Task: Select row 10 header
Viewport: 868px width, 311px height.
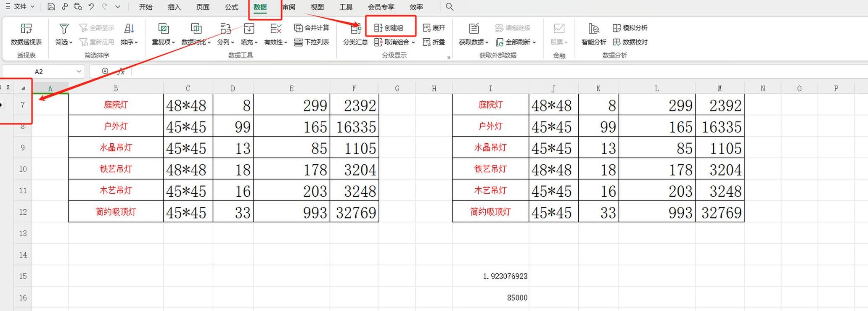Action: (x=23, y=169)
